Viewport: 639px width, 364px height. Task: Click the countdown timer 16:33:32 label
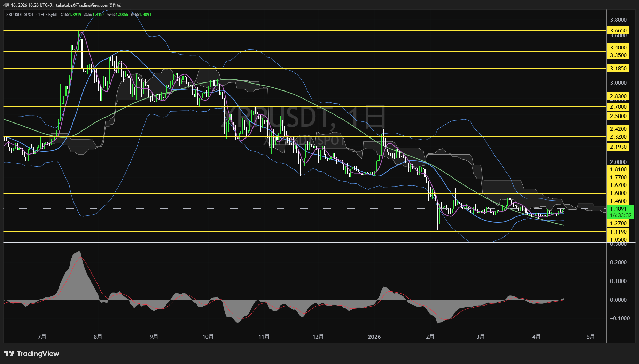pyautogui.click(x=620, y=215)
